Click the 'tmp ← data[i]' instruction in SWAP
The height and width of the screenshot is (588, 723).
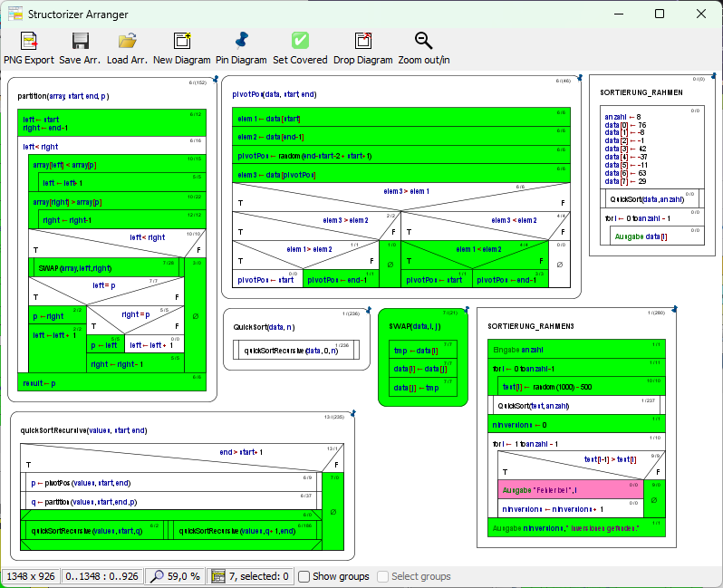[x=423, y=350]
